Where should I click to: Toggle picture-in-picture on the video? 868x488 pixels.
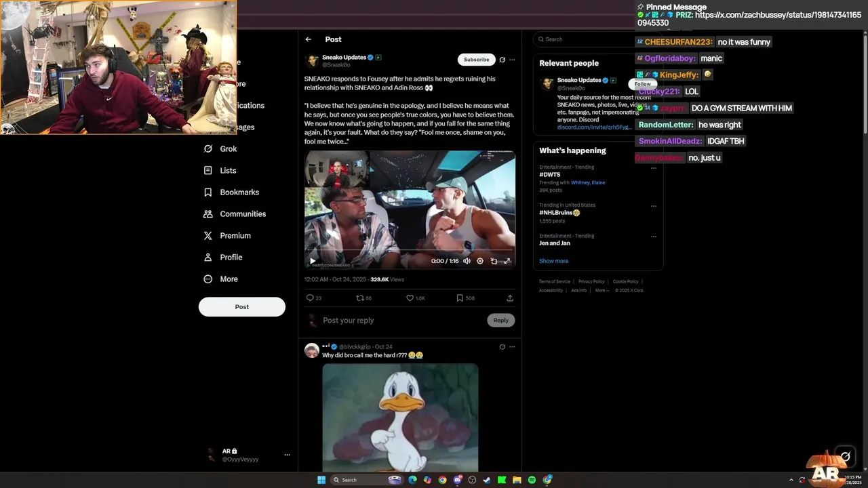(x=494, y=261)
